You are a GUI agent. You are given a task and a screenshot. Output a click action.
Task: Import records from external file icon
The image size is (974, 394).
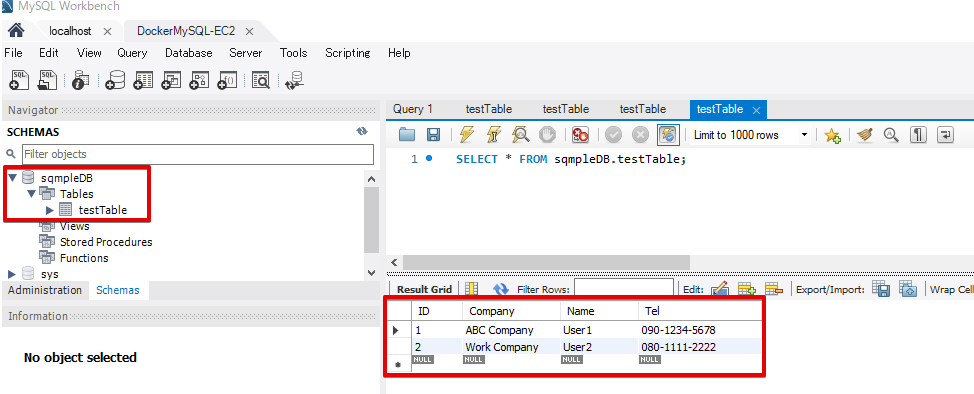pyautogui.click(x=908, y=289)
